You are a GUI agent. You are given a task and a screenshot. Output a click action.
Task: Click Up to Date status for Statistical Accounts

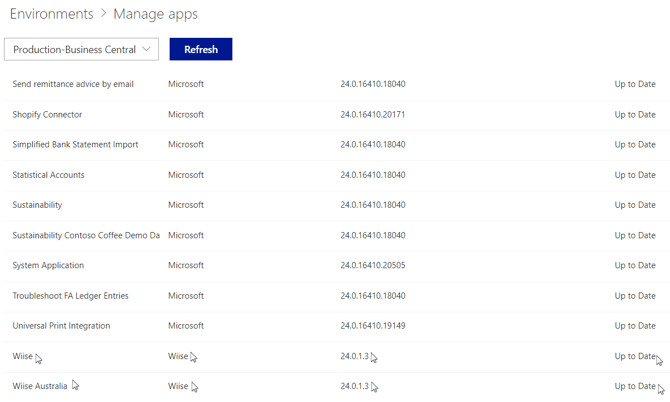point(634,175)
